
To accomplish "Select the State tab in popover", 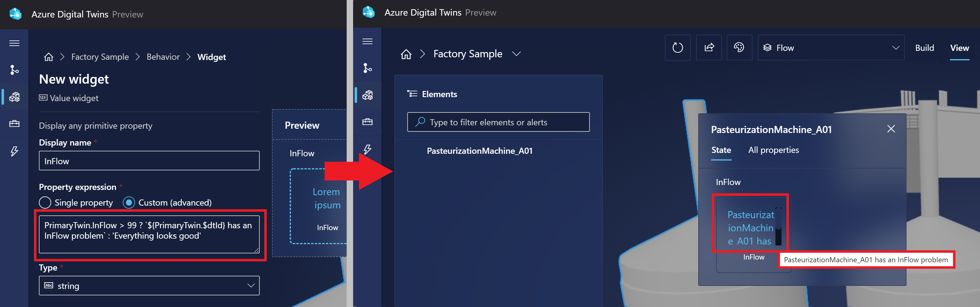I will (x=721, y=150).
